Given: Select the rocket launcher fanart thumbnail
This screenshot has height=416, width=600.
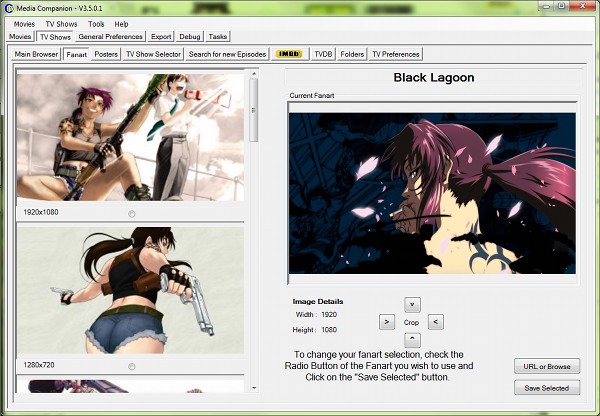Looking at the screenshot, I should (130, 137).
